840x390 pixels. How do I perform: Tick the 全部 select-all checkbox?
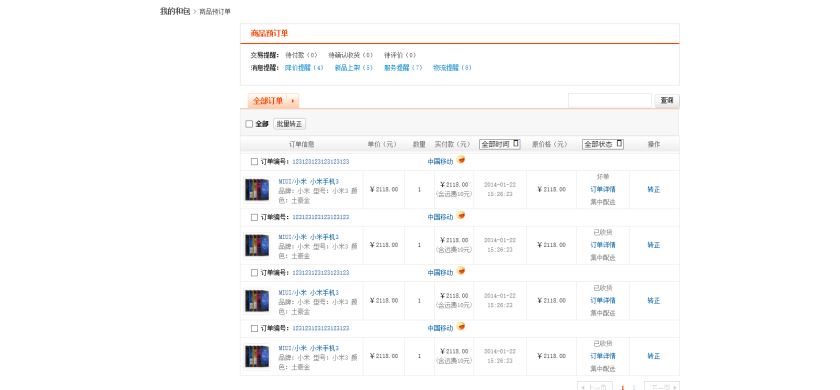pyautogui.click(x=249, y=124)
